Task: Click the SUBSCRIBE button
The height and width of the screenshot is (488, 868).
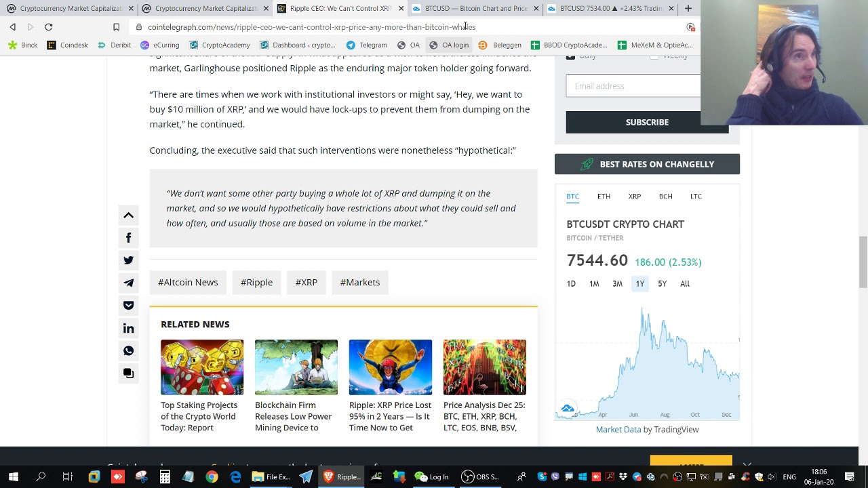Action: click(x=647, y=122)
